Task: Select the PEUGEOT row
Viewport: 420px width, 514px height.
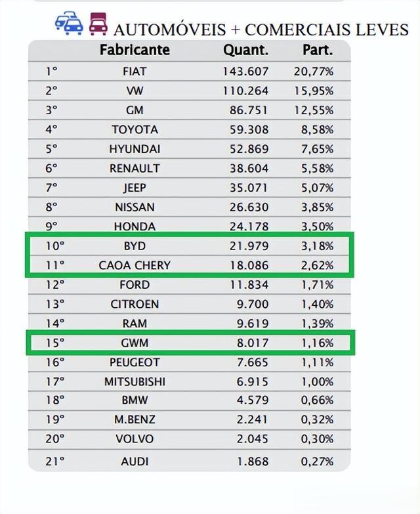Action: coord(135,362)
